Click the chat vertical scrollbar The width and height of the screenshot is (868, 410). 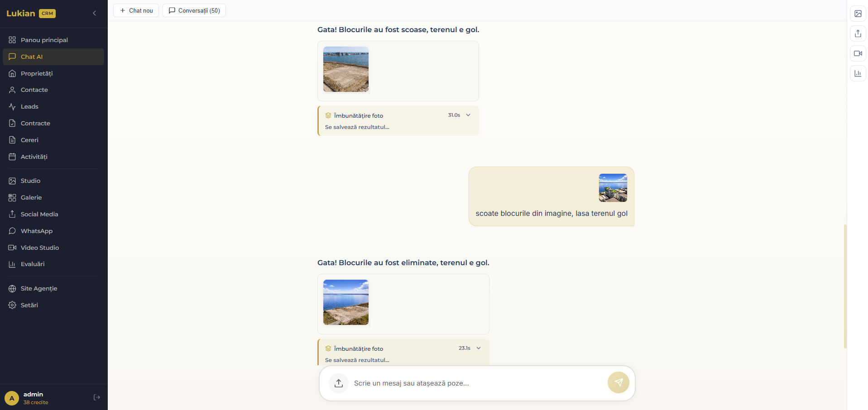845,286
